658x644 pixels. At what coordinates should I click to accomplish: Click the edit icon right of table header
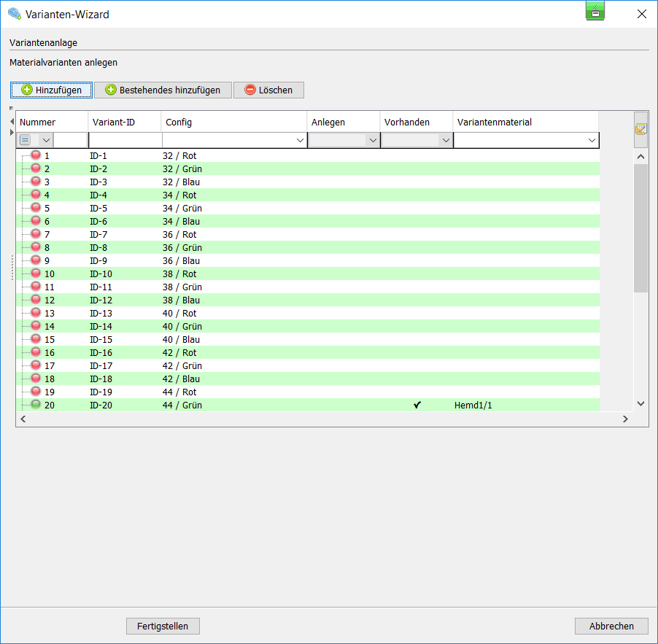[640, 129]
